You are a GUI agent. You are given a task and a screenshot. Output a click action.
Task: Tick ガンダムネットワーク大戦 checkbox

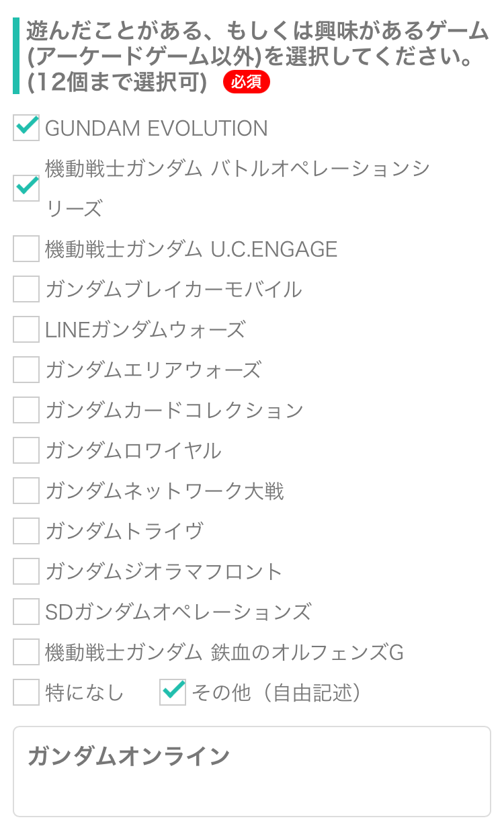pos(26,491)
